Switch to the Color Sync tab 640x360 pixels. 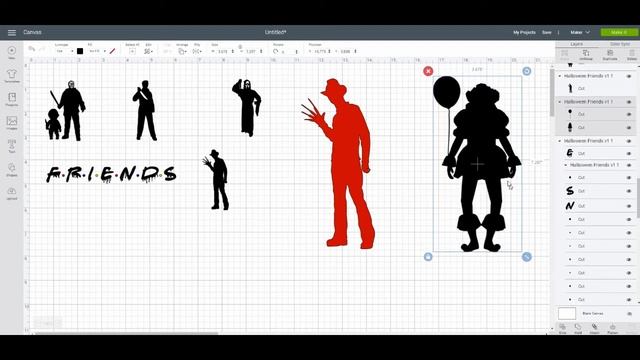pyautogui.click(x=620, y=44)
